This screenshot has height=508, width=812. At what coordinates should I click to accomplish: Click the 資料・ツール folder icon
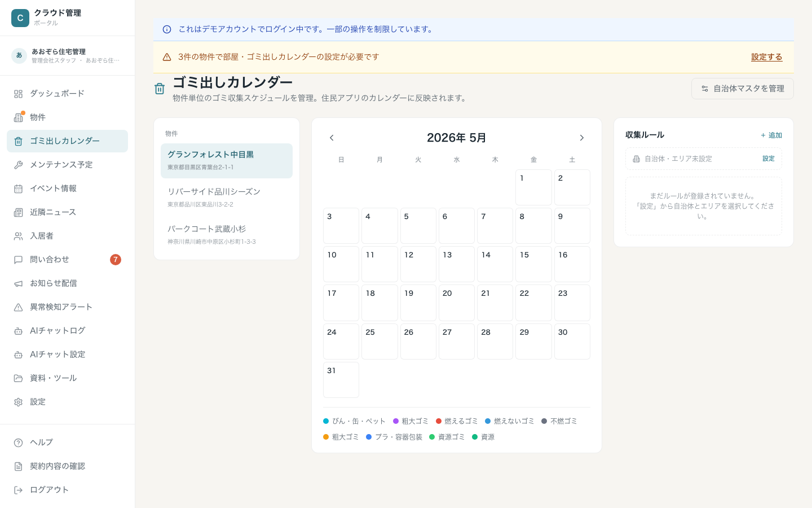coord(18,378)
